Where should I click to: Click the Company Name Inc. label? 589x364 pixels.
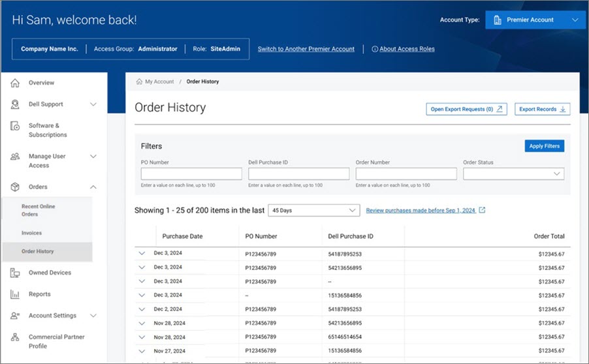[x=50, y=49]
